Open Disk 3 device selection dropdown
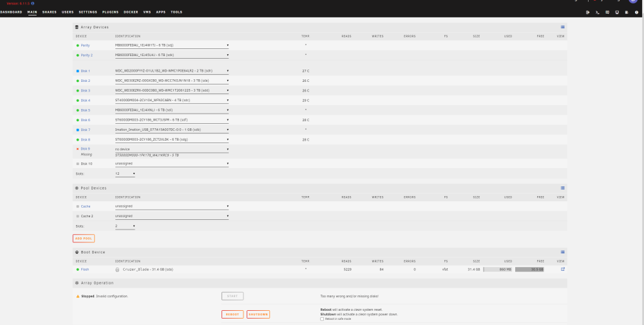The height and width of the screenshot is (325, 644). click(x=172, y=90)
